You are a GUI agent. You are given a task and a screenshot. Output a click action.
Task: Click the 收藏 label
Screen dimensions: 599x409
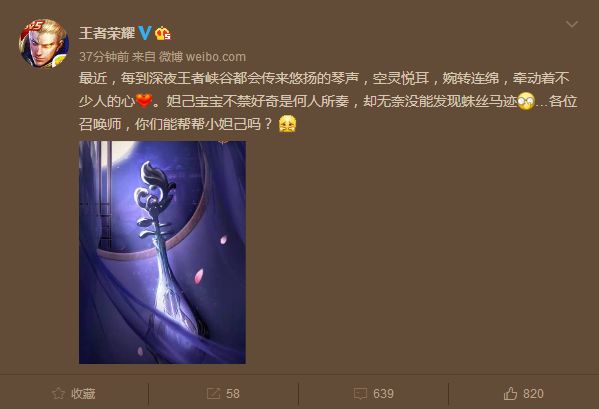tap(83, 394)
